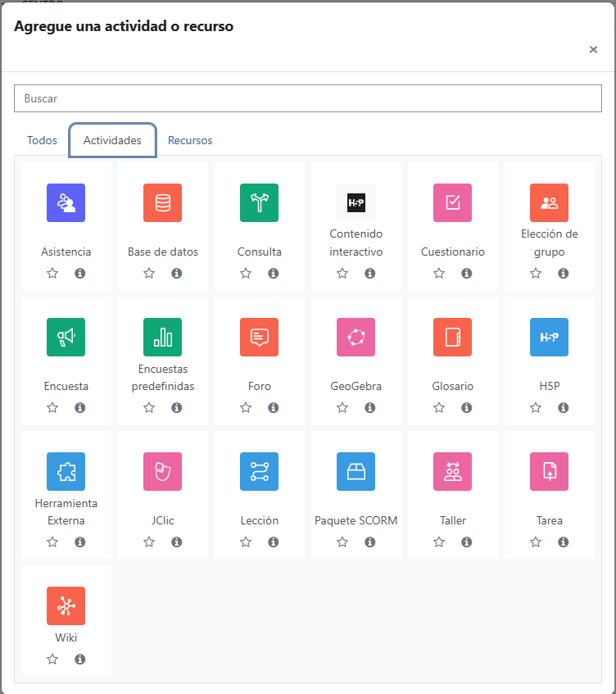Toggle the GeoGebra favorite star
Image resolution: width=616 pixels, height=694 pixels.
coord(342,408)
